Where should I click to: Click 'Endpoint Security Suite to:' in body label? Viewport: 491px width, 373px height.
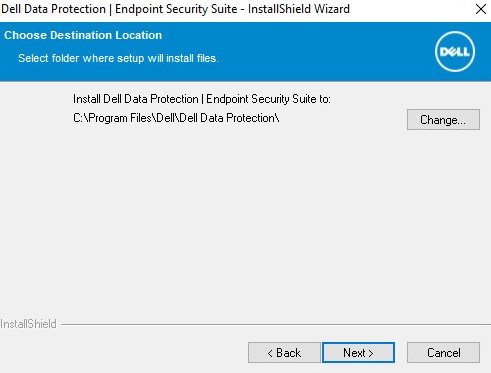point(268,99)
